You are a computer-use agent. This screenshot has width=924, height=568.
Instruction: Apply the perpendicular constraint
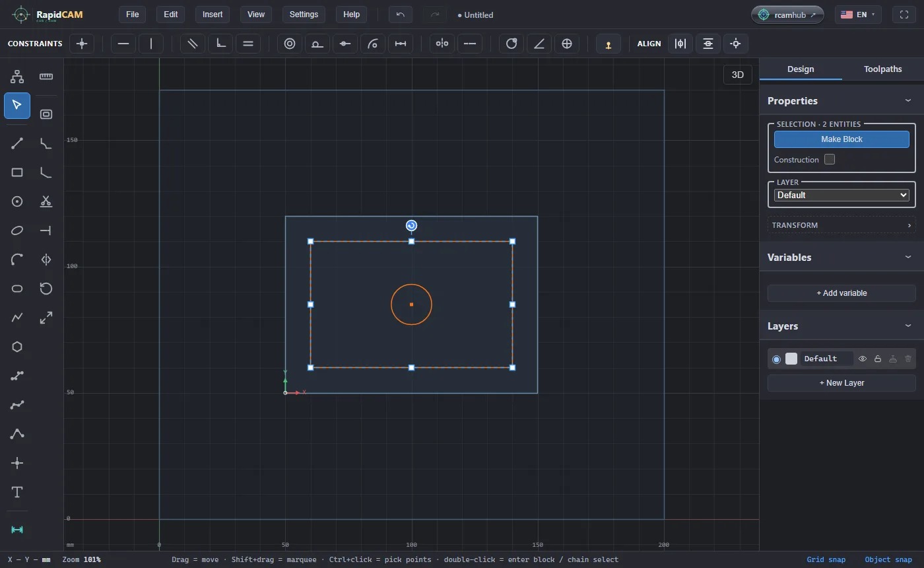[220, 44]
